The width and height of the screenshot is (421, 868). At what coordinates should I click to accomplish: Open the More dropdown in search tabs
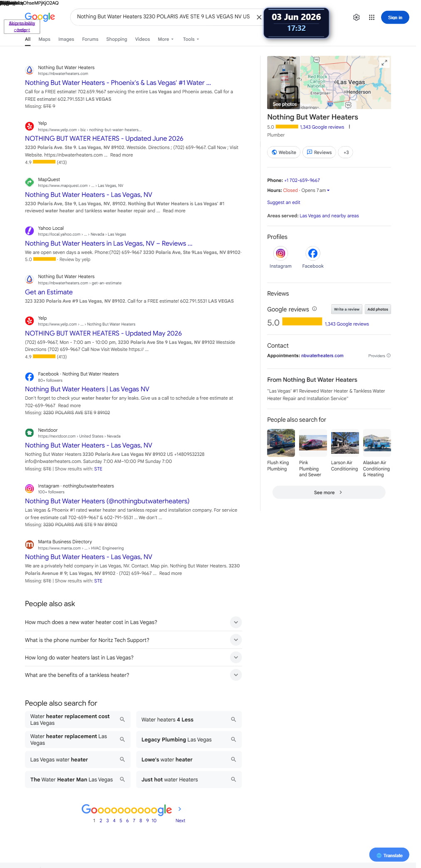coord(166,39)
